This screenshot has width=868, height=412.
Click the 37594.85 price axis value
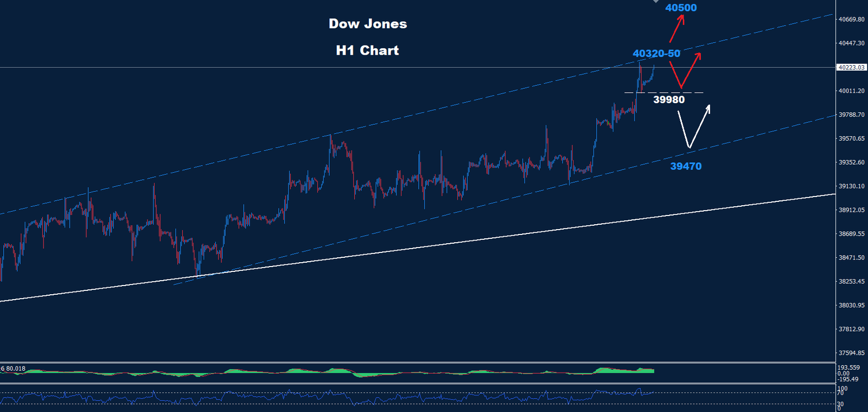[851, 353]
